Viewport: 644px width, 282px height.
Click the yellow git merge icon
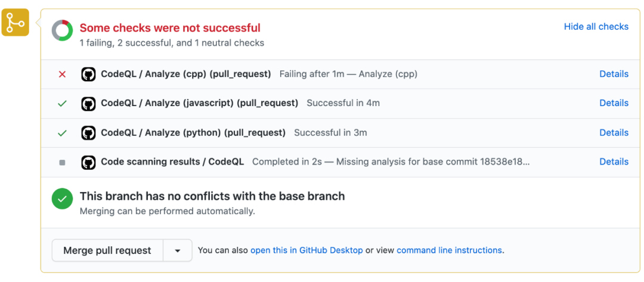(15, 23)
